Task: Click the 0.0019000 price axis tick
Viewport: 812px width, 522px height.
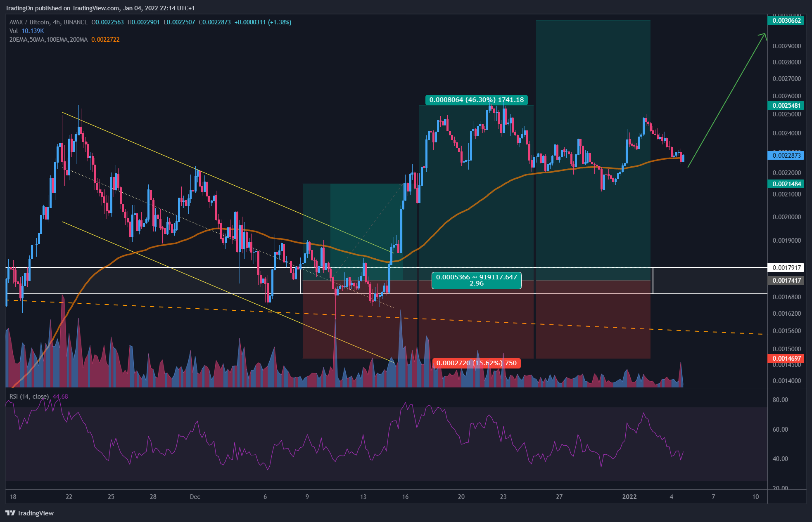Action: coord(787,241)
